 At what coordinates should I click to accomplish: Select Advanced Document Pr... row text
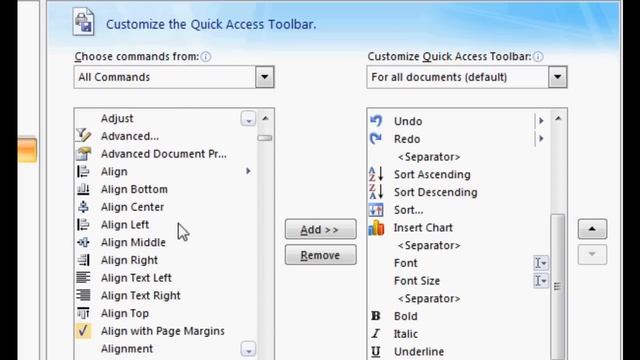pyautogui.click(x=164, y=154)
